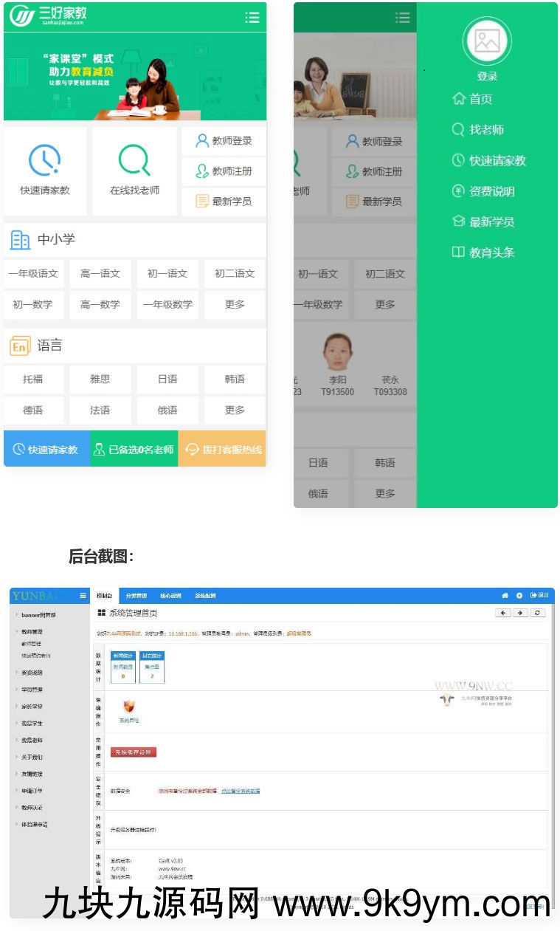Click the home icon in the admin top bar
Image resolution: width=560 pixels, height=931 pixels.
pos(505,595)
